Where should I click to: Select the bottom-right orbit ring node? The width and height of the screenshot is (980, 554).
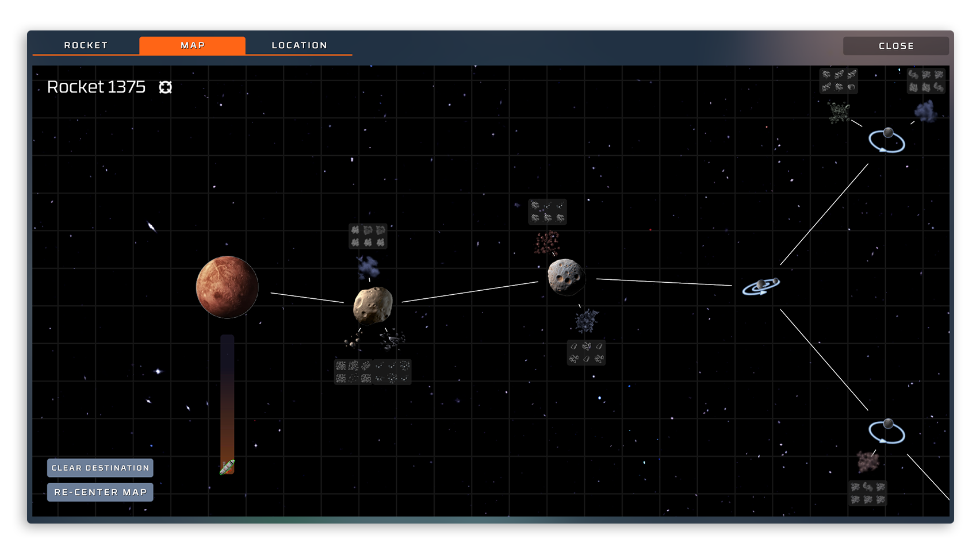(x=886, y=432)
